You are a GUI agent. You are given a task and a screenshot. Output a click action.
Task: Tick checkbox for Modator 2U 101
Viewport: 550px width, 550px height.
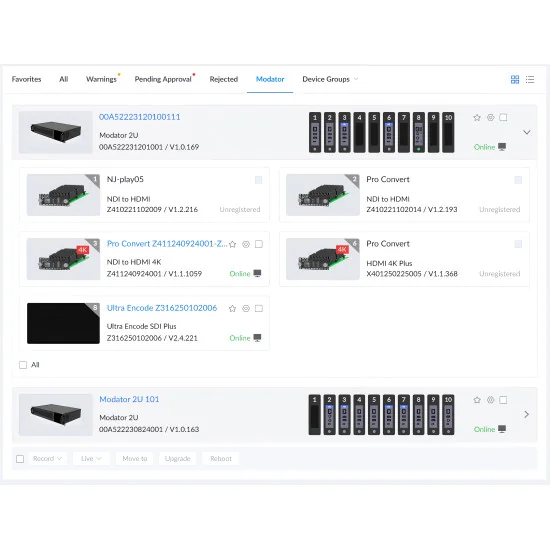[x=503, y=400]
